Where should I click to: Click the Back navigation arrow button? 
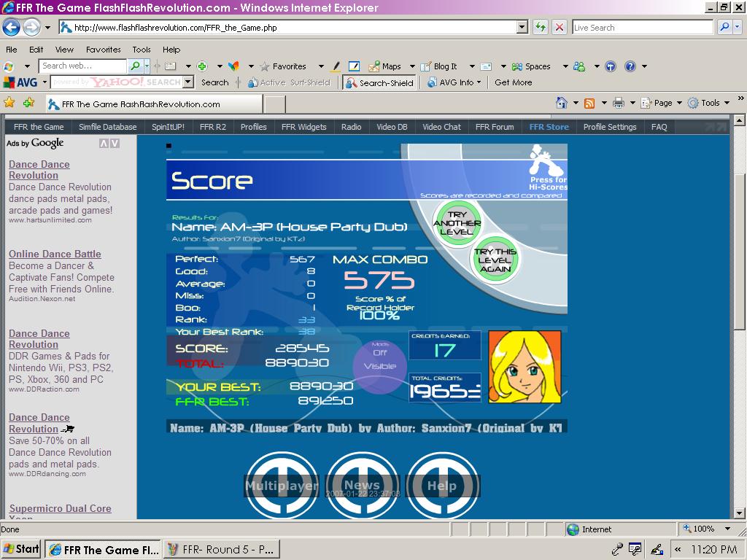pyautogui.click(x=12, y=27)
